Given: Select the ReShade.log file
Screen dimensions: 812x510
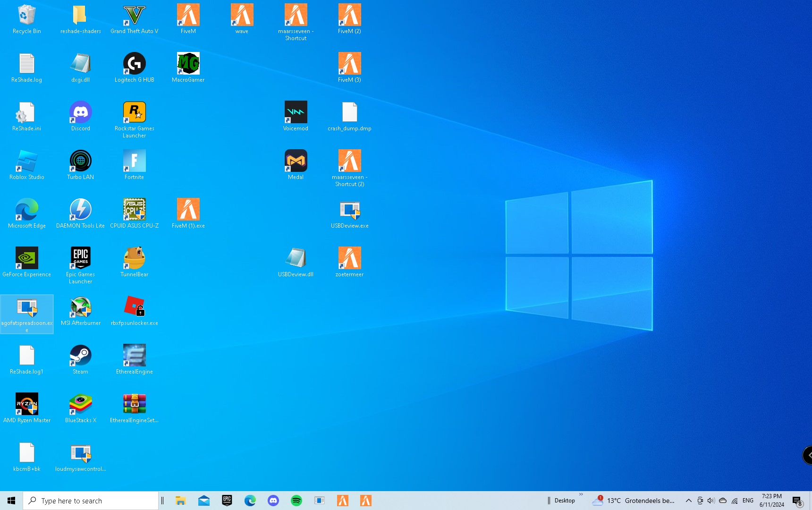Looking at the screenshot, I should (27, 68).
